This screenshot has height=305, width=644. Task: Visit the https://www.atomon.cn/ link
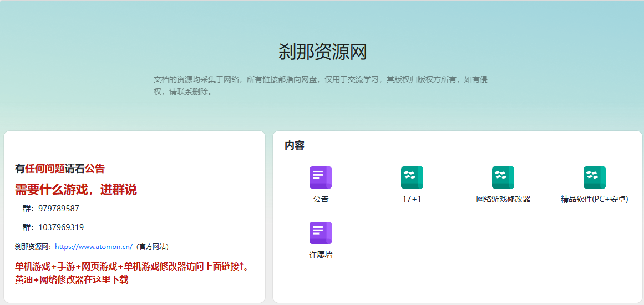click(94, 247)
